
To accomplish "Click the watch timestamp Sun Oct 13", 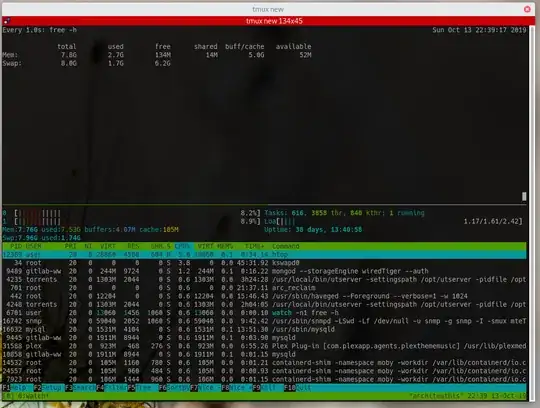I will 479,30.
